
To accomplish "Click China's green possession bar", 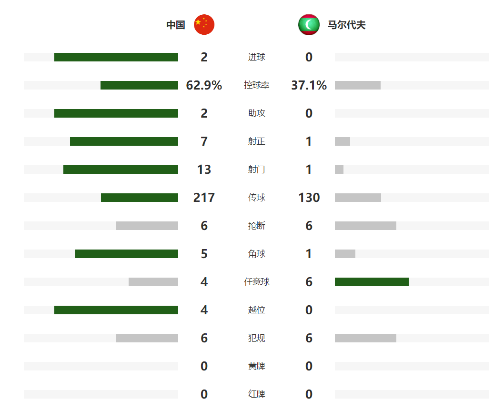I will pyautogui.click(x=139, y=85).
